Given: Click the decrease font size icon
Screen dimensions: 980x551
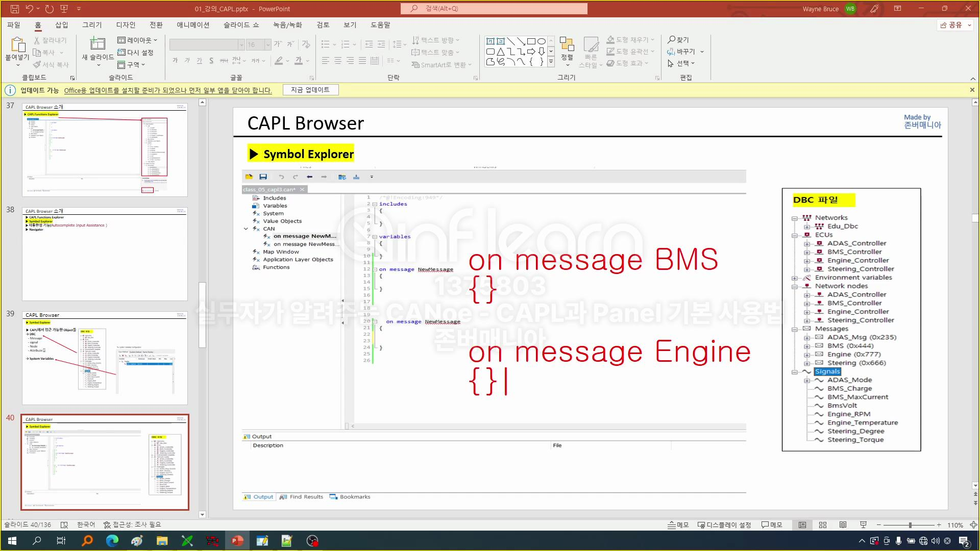Looking at the screenshot, I should point(290,44).
